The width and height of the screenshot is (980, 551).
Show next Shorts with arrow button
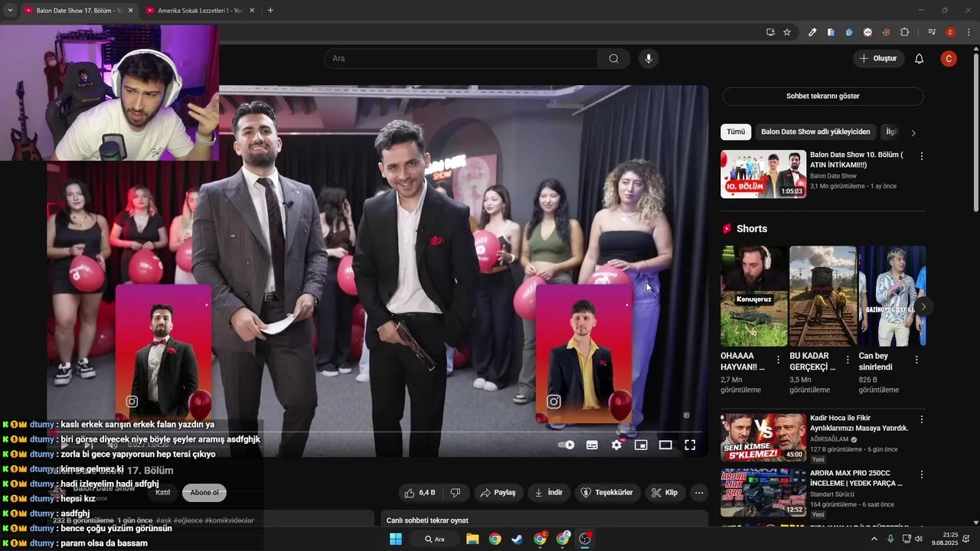tap(923, 307)
